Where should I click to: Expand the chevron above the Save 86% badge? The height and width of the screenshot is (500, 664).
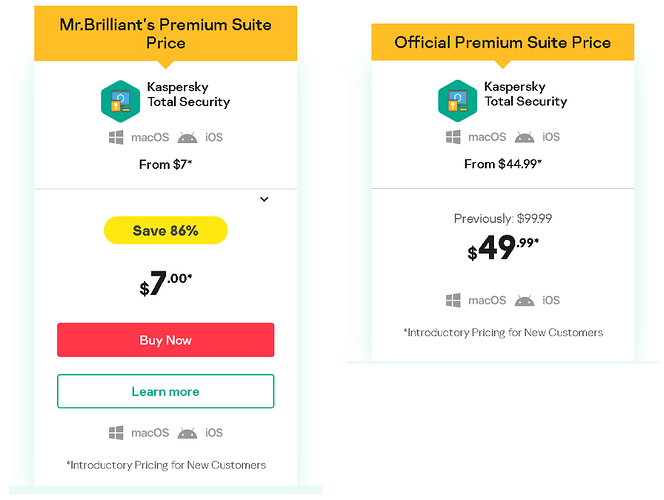(264, 199)
